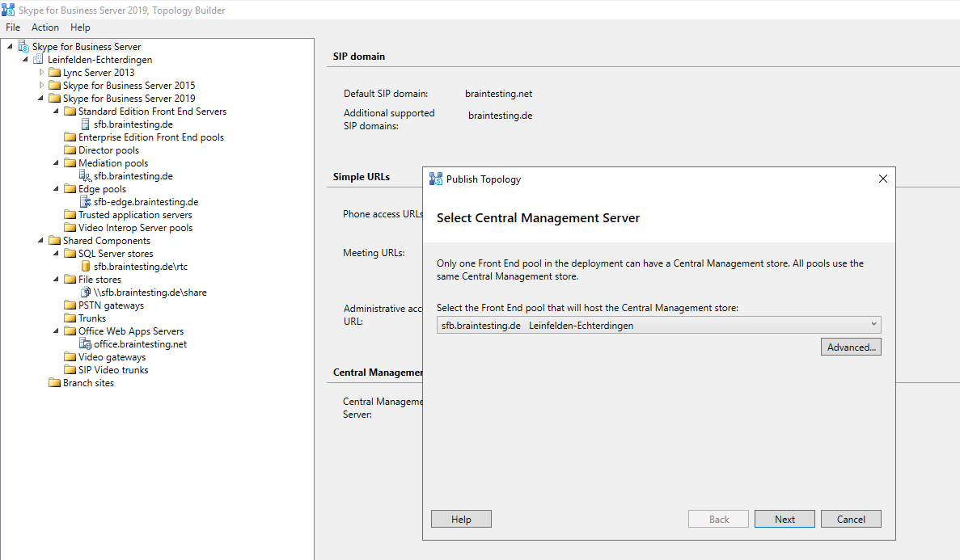
Task: Click the mediation pool sfb.braintesting.de icon
Action: 85,176
